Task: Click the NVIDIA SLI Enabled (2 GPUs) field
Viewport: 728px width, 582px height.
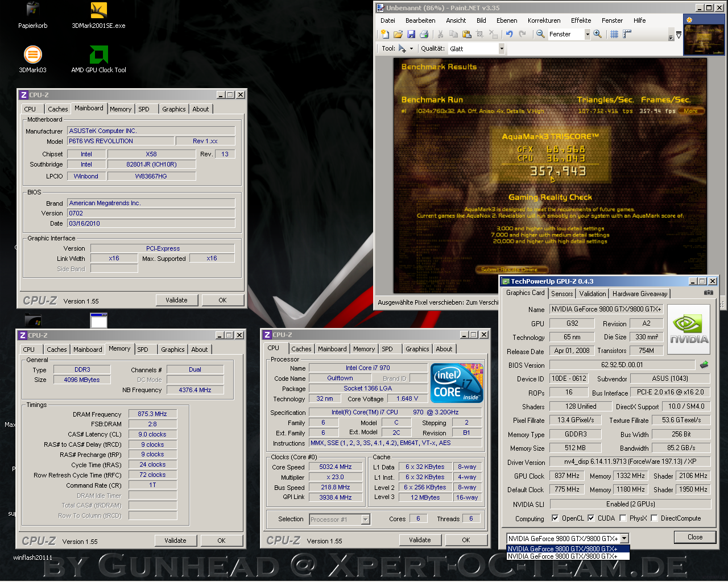Action: coord(630,504)
